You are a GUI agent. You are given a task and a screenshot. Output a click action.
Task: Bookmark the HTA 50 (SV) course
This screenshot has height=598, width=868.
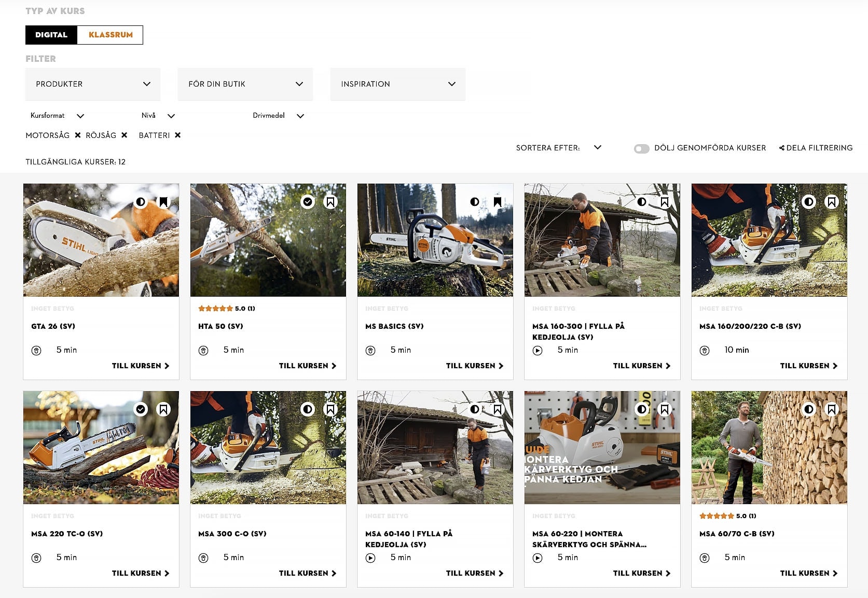[330, 202]
